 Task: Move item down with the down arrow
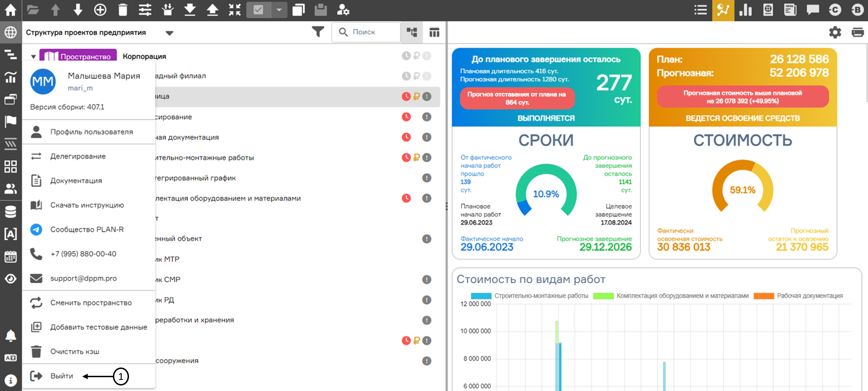pos(78,10)
